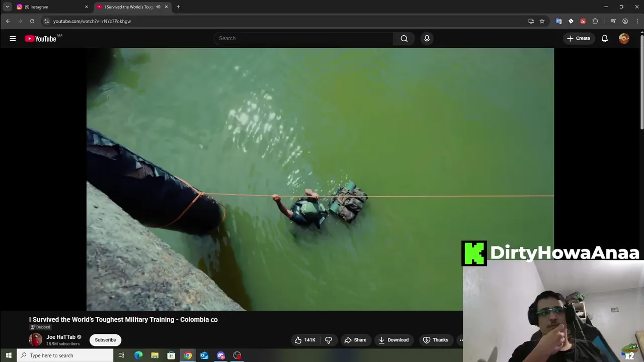Select the I Survived the World's Toughest tab
Screen dimensions: 644x362
(128, 7)
